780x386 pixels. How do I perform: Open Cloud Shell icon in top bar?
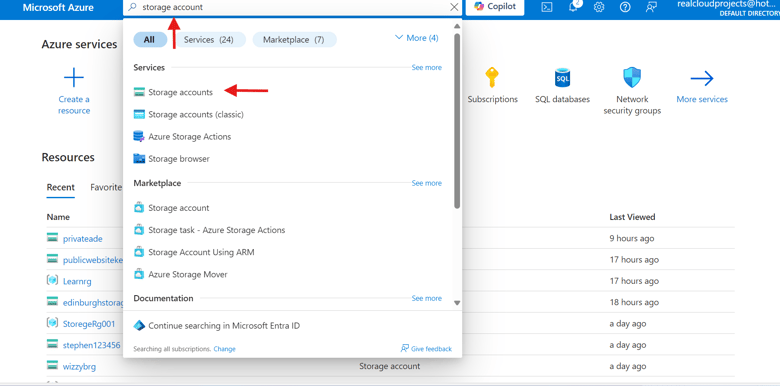[x=547, y=7]
